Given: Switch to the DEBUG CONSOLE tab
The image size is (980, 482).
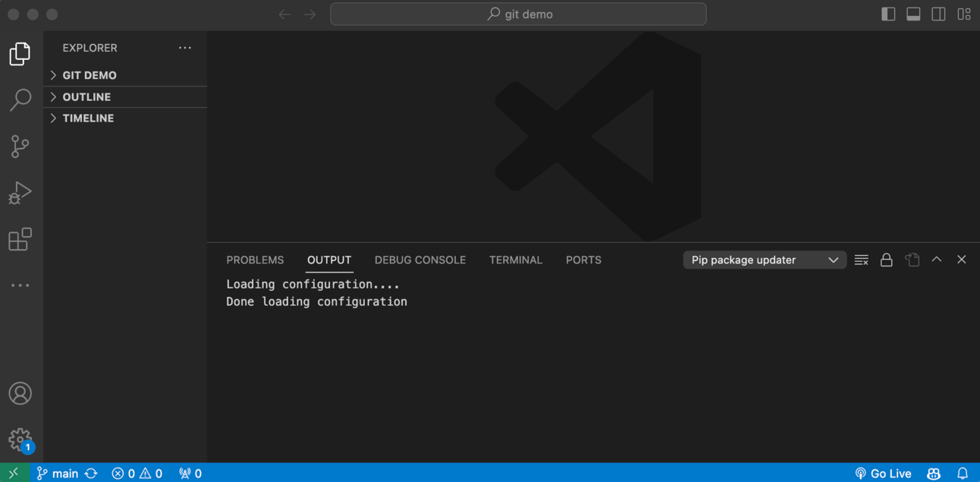Looking at the screenshot, I should (x=420, y=260).
